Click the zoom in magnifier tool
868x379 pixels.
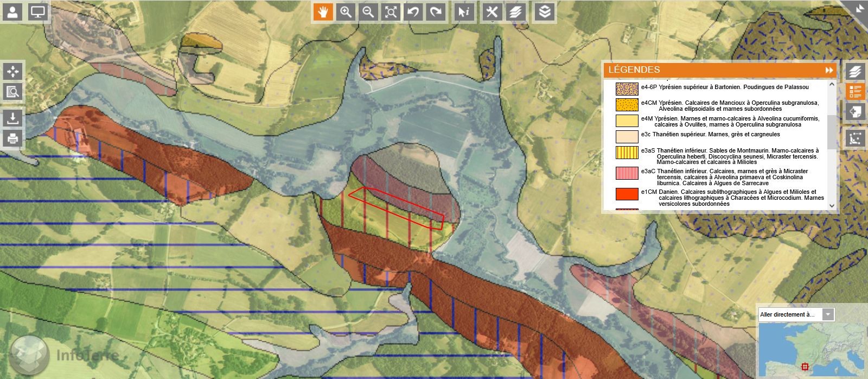click(x=346, y=12)
